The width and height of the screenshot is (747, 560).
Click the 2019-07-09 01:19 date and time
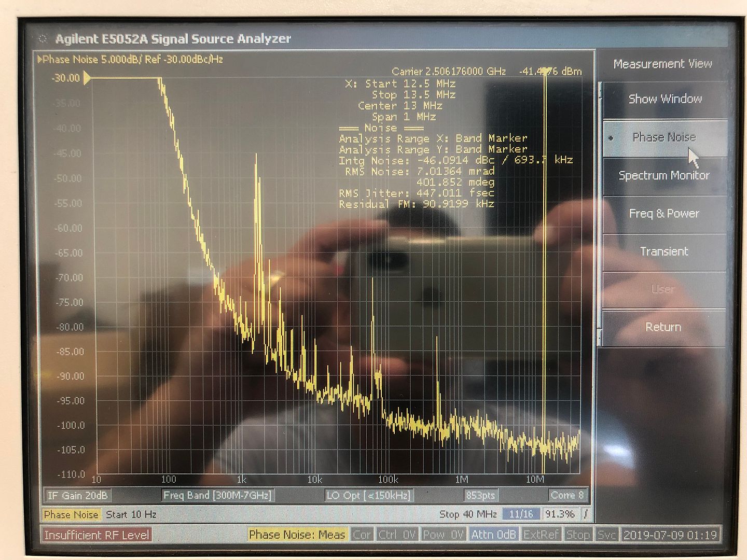click(x=670, y=535)
